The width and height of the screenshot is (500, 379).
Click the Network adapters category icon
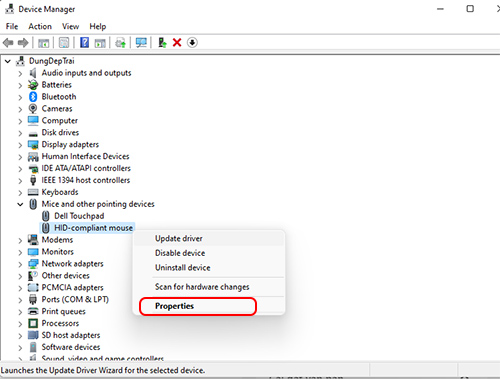click(x=33, y=264)
